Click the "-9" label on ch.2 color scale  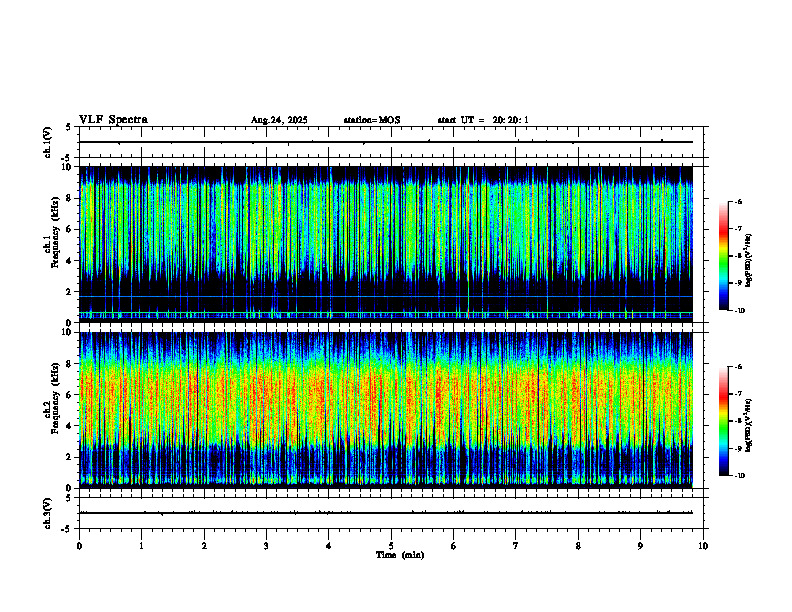[738, 448]
